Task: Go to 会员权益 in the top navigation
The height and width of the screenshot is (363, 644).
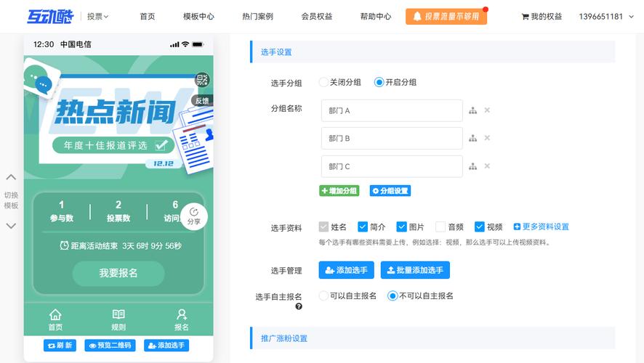Action: 317,16
